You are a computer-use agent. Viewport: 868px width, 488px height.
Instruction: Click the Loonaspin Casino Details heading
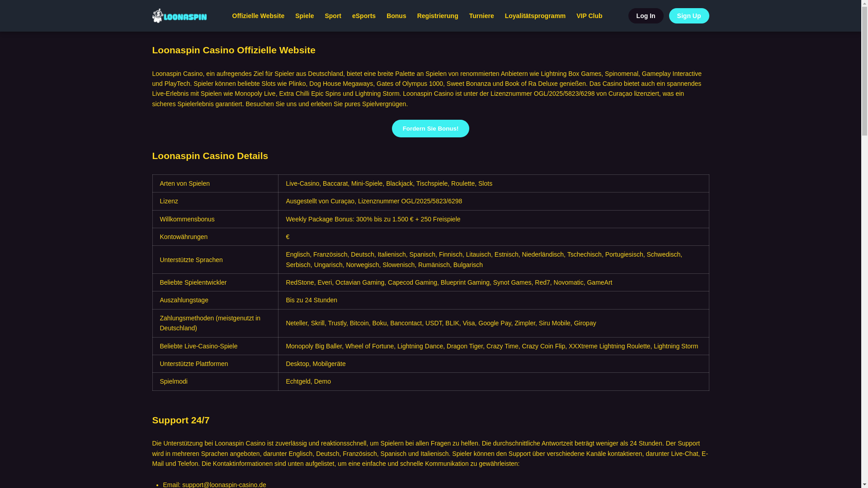(x=210, y=156)
